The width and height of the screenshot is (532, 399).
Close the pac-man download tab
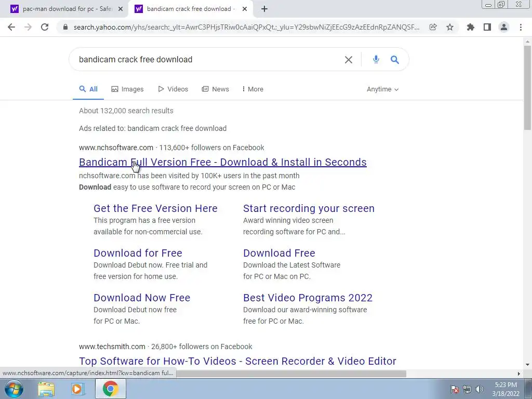121,9
